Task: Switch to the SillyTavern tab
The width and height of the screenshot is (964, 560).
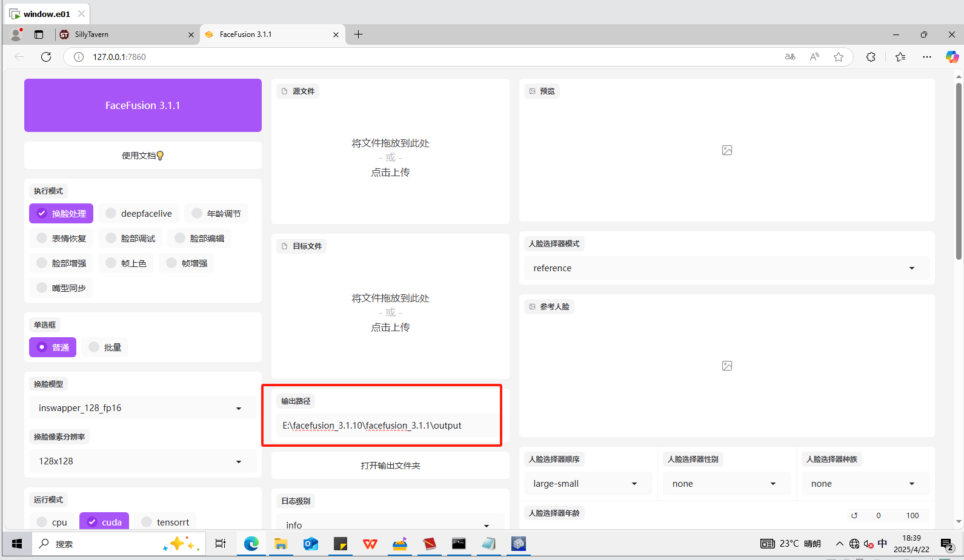Action: tap(127, 35)
